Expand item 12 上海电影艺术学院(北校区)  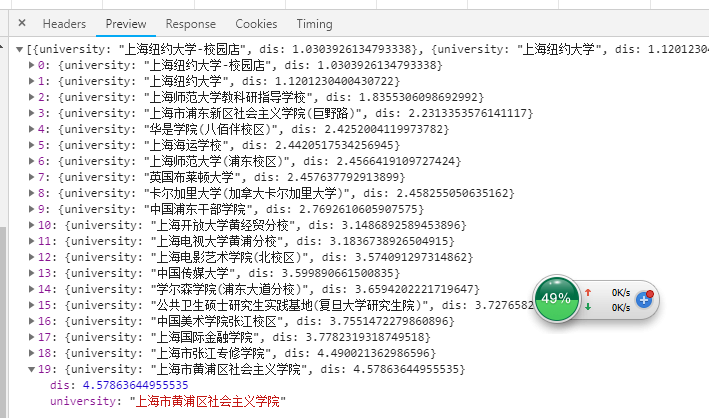click(32, 257)
